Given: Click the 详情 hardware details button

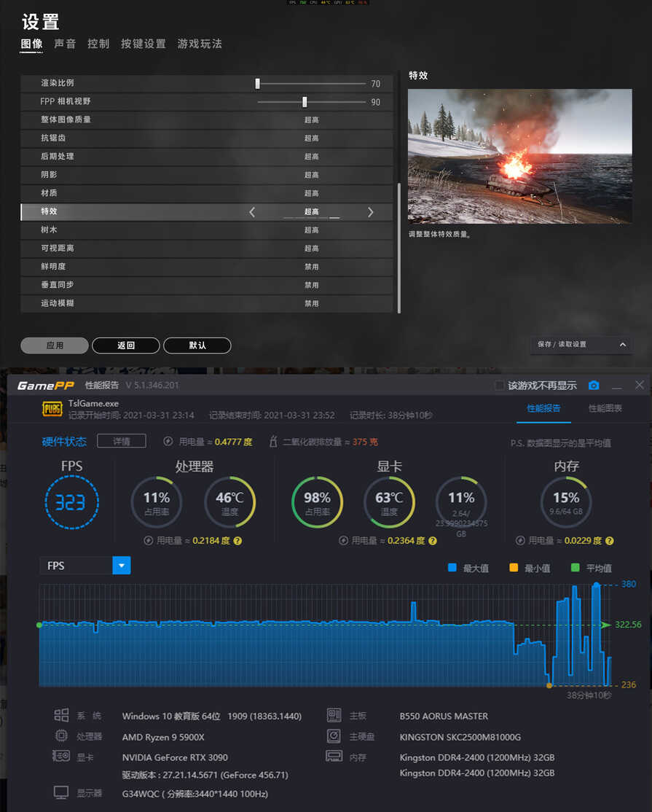Looking at the screenshot, I should tap(121, 441).
